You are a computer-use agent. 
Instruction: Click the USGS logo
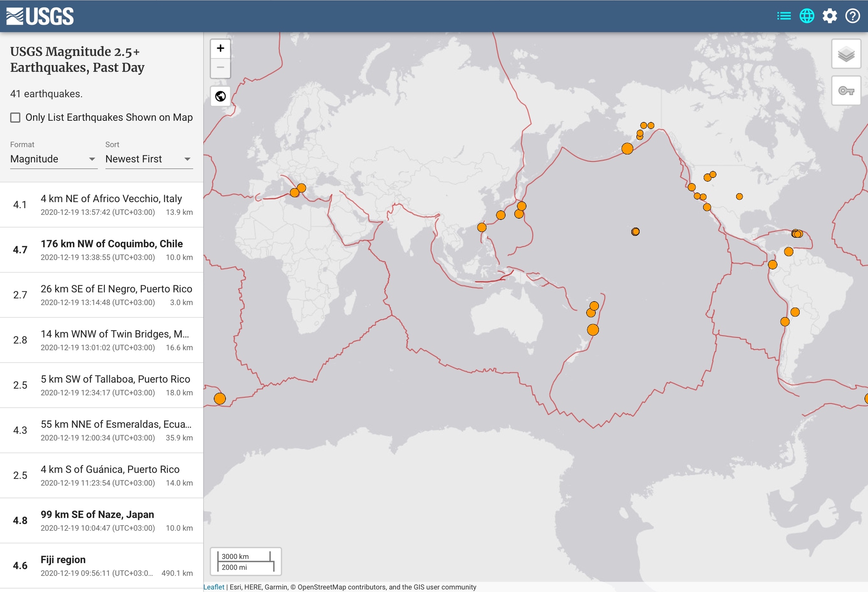pos(40,16)
